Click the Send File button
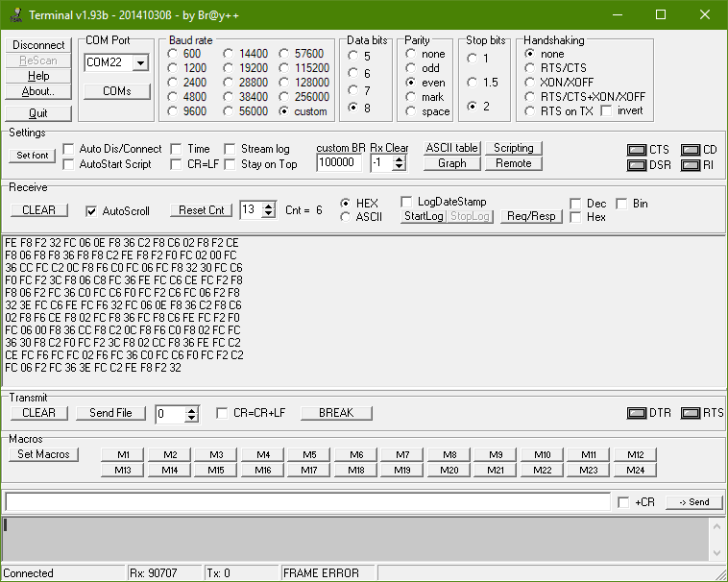 click(x=110, y=413)
